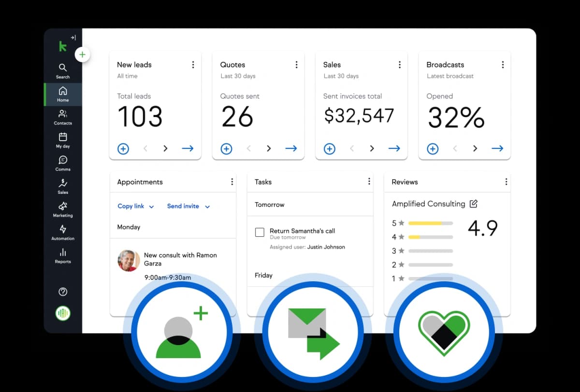Screen dimensions: 580x392
Task: Open Automation in the sidebar
Action: tap(63, 232)
